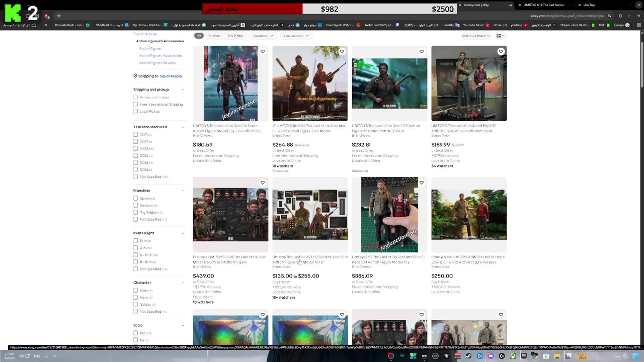Check the 2021 year manufactured filter

[135, 135]
